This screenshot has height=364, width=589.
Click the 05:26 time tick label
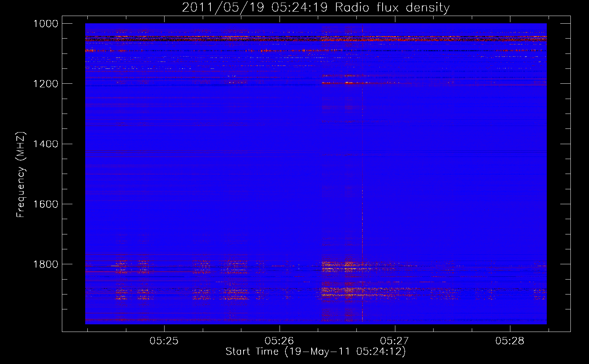tap(279, 341)
